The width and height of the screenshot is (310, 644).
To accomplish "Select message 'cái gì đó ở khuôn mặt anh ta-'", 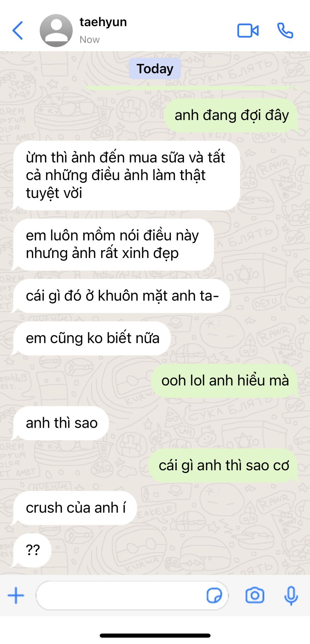I will [x=121, y=296].
